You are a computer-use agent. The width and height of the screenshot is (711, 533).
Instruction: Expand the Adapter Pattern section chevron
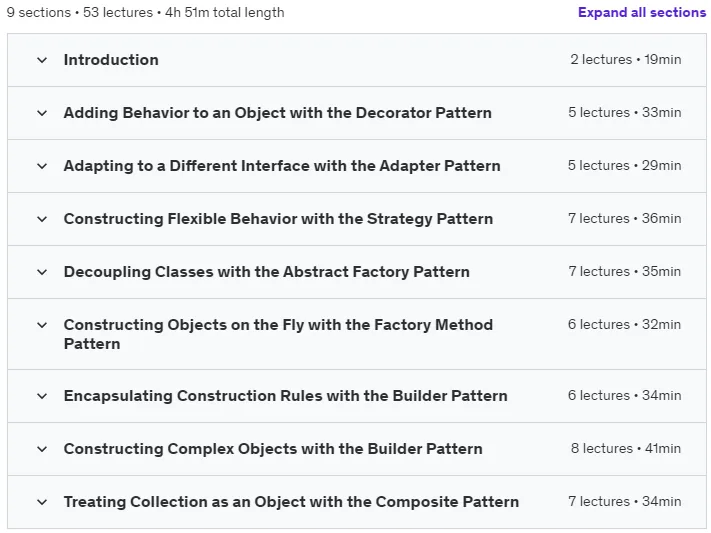tap(42, 166)
